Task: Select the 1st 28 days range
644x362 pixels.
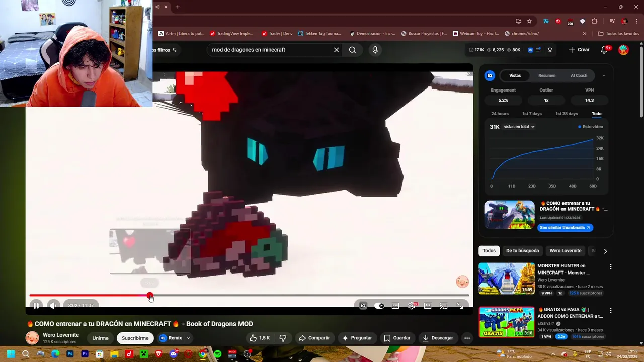Action: click(x=567, y=114)
